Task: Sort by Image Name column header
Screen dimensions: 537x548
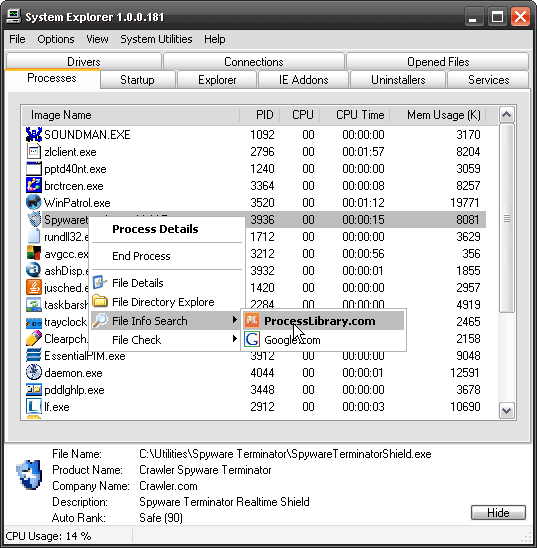Action: [131, 115]
